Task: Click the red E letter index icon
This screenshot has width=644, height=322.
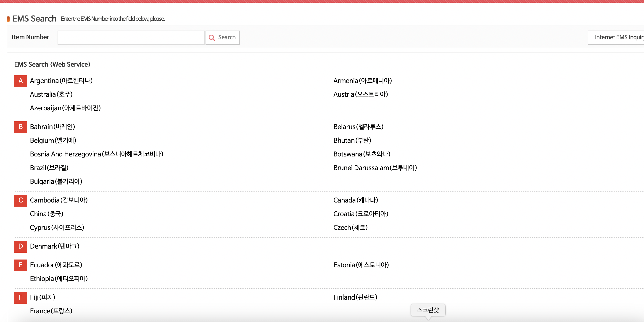Action: click(21, 265)
